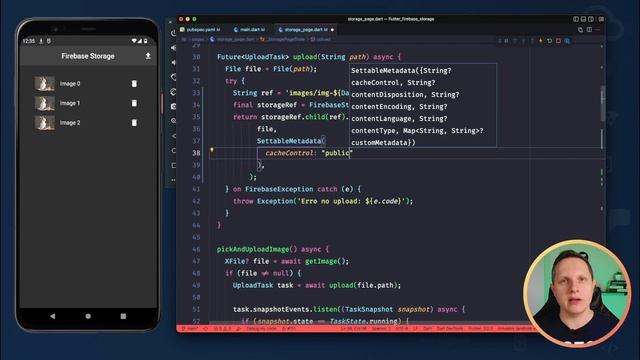Click the drag handle of debug toolbar
Screen dimensions: 640x360
coord(500,41)
